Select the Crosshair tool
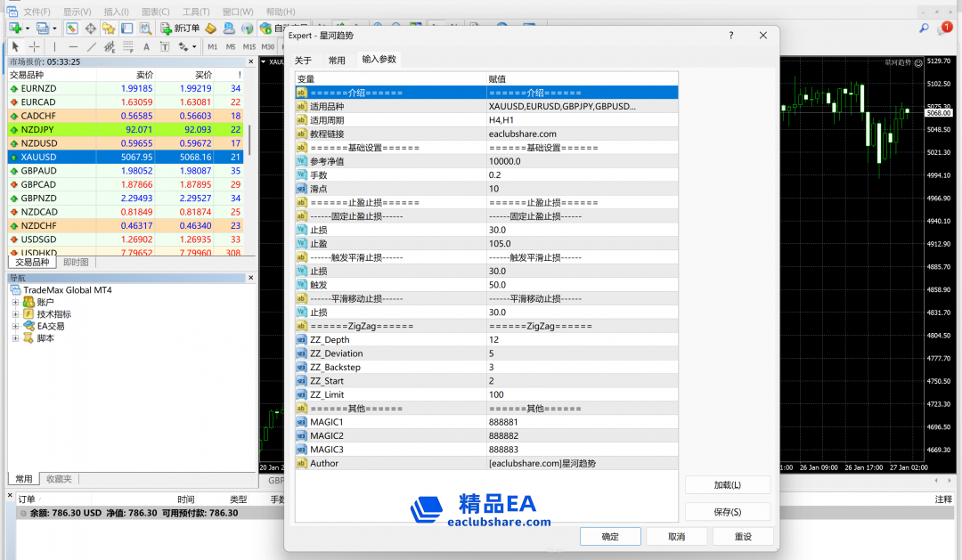Image resolution: width=962 pixels, height=560 pixels. 34,46
